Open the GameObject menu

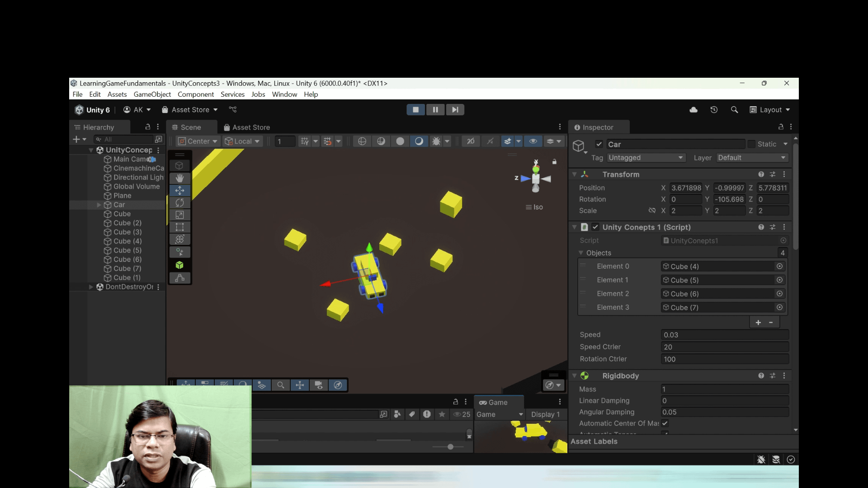(x=152, y=94)
